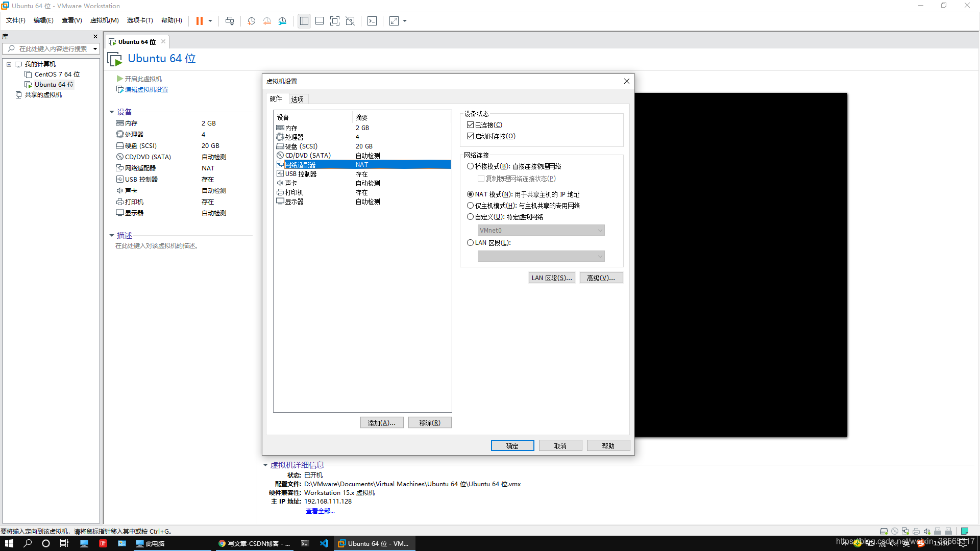Select 硬盘 (SCSI) row in settings dialog
The height and width of the screenshot is (551, 980).
(362, 146)
